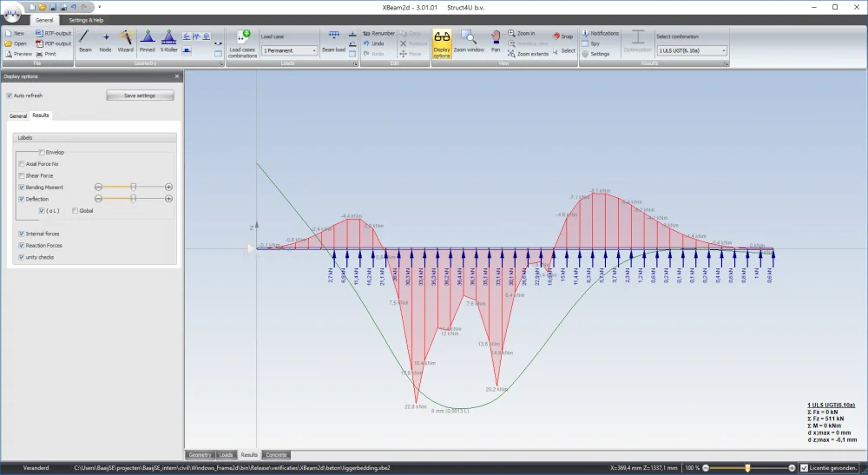The image size is (868, 475).
Task: Toggle the (α L) checkbox
Action: 42,211
